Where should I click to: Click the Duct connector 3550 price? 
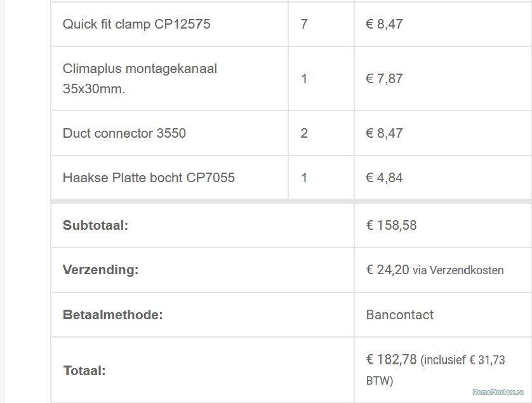pyautogui.click(x=384, y=133)
